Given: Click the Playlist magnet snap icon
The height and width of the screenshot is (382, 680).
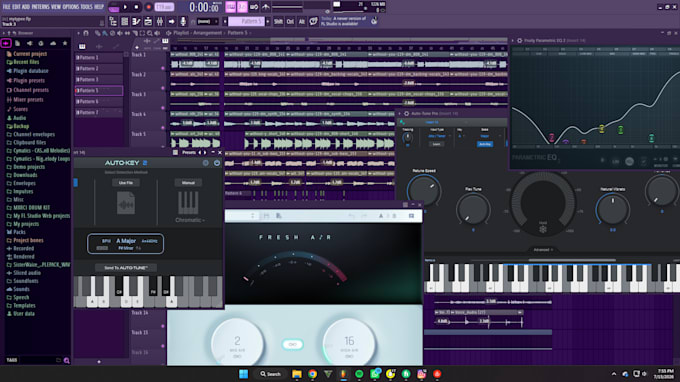Looking at the screenshot, I should 85,33.
